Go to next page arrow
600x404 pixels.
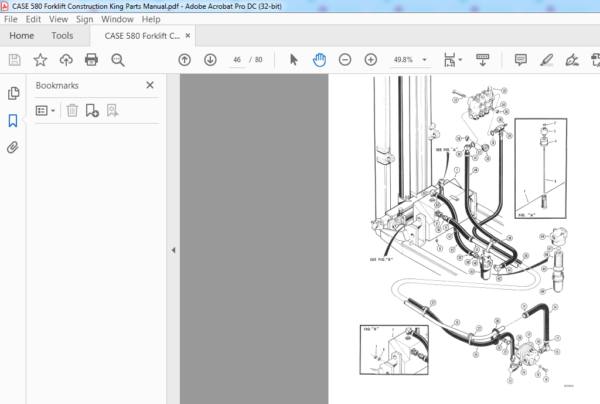coord(210,60)
